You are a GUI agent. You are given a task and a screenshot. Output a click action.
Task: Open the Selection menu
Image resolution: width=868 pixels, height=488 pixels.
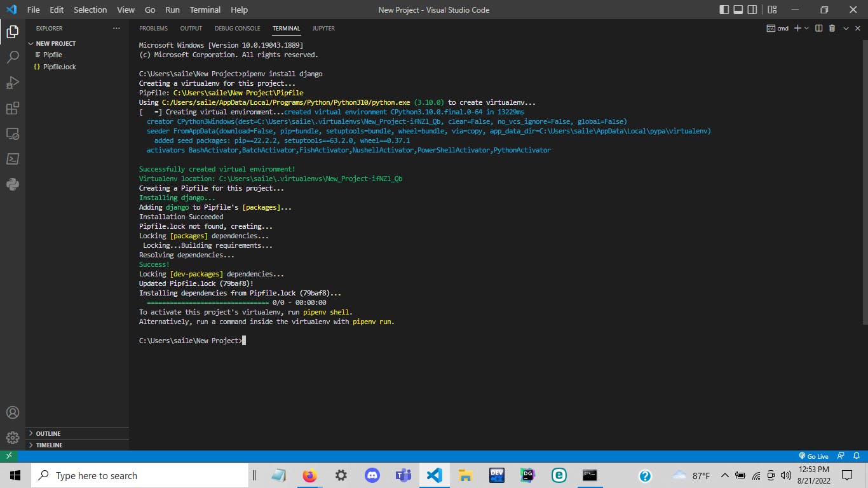(x=90, y=10)
